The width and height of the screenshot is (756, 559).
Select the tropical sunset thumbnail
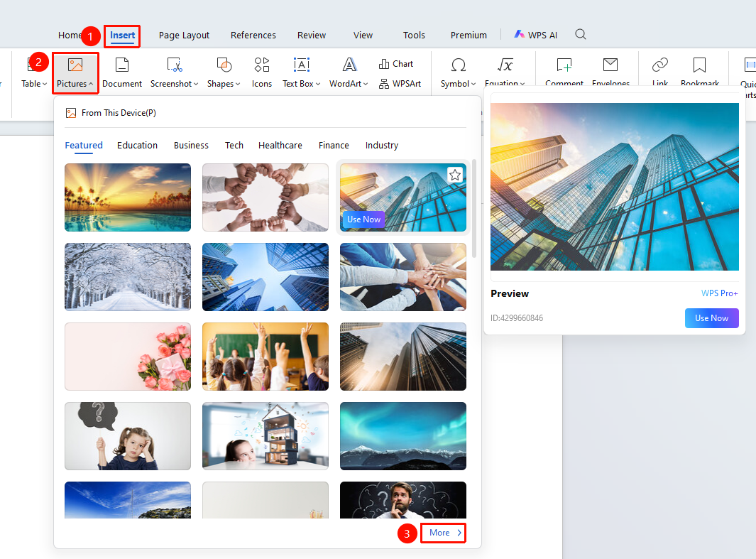pyautogui.click(x=128, y=197)
